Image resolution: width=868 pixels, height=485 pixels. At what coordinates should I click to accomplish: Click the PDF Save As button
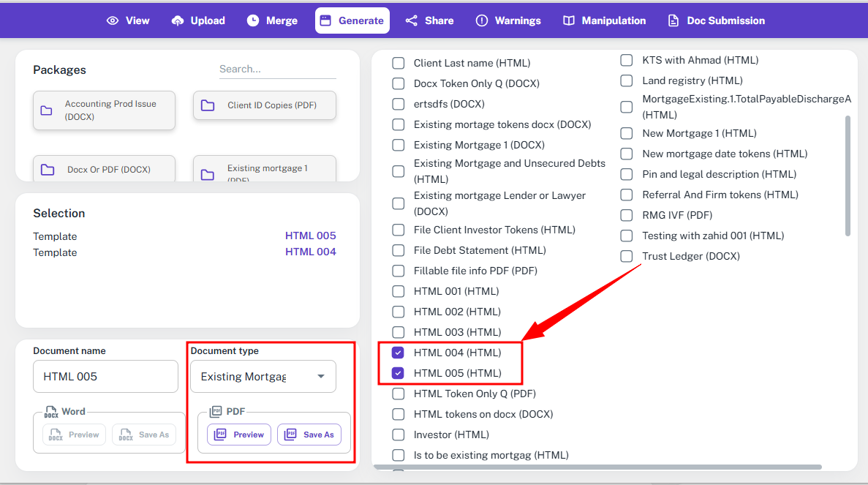point(309,435)
